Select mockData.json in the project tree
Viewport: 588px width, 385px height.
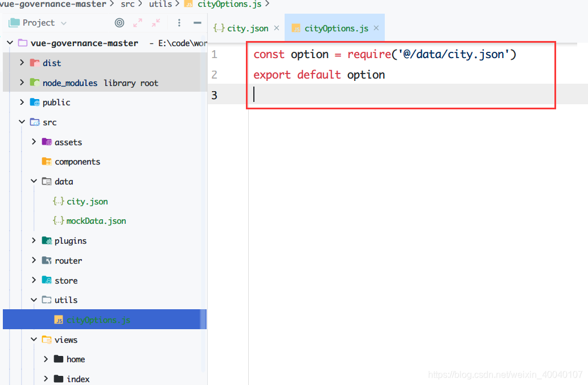96,221
